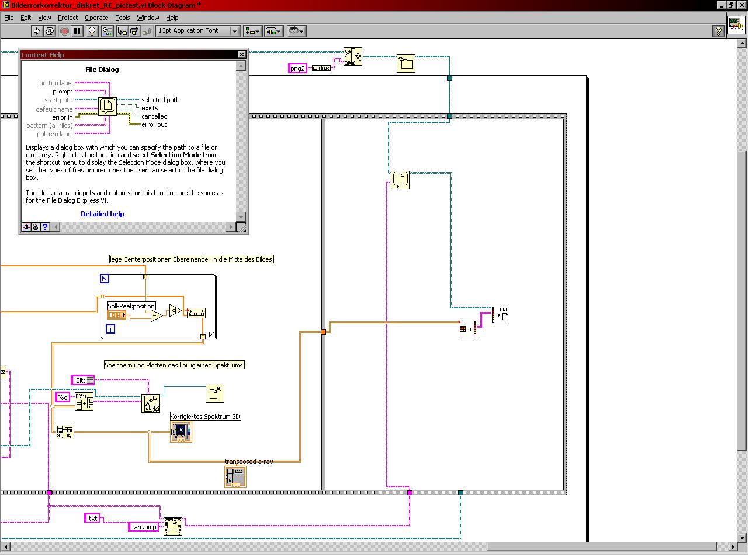This screenshot has width=756, height=555.
Task: Click the Run Continuously button
Action: (x=50, y=31)
